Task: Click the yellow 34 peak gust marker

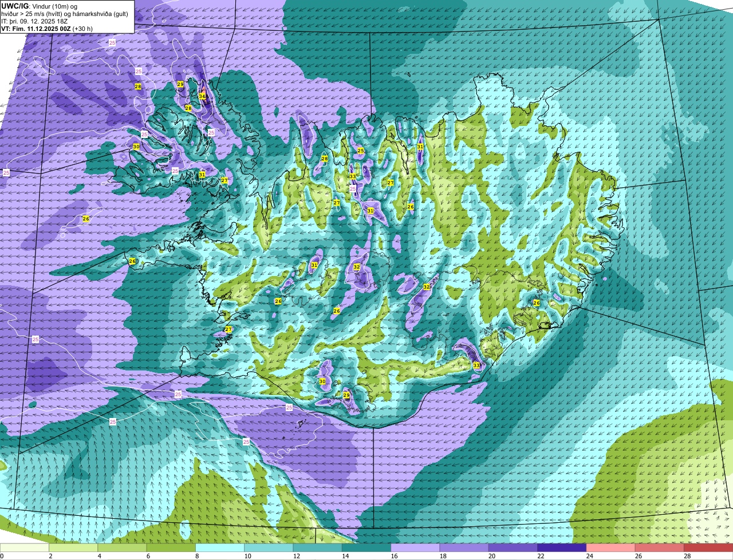Action: pos(202,96)
